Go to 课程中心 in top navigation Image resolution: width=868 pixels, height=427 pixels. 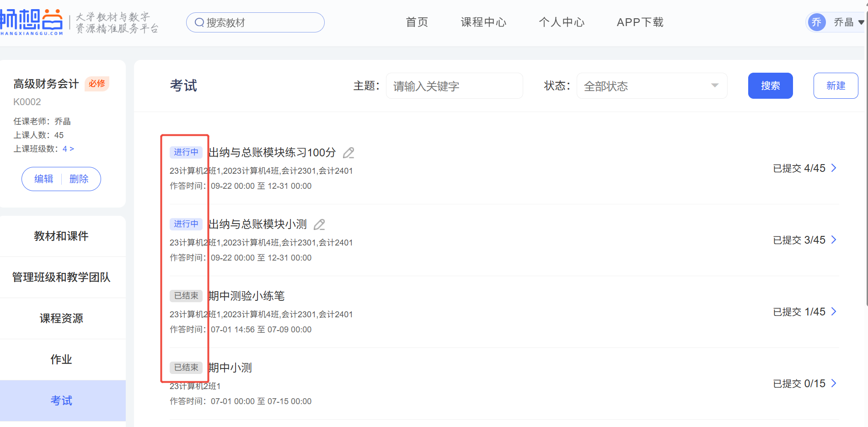[483, 22]
